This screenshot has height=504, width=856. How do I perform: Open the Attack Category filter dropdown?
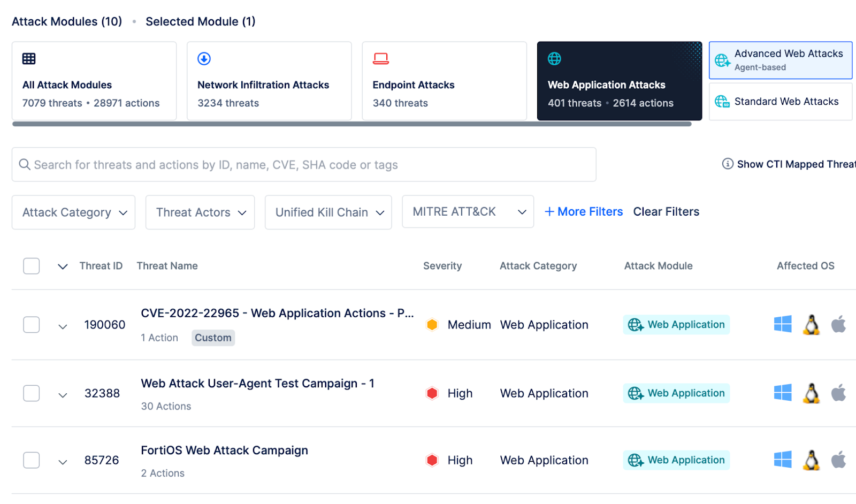[x=73, y=212]
